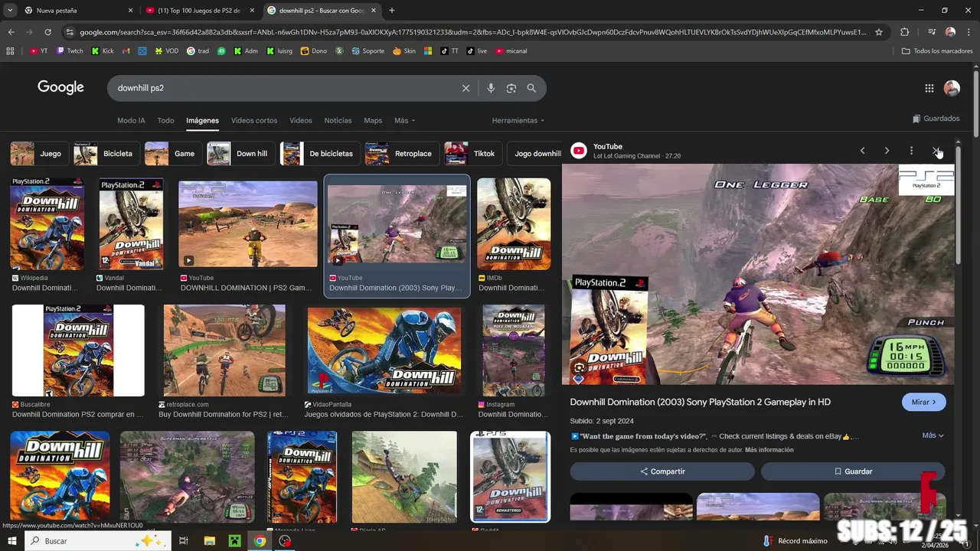Open Google Lens image search
This screenshot has width=980, height=551.
[511, 88]
